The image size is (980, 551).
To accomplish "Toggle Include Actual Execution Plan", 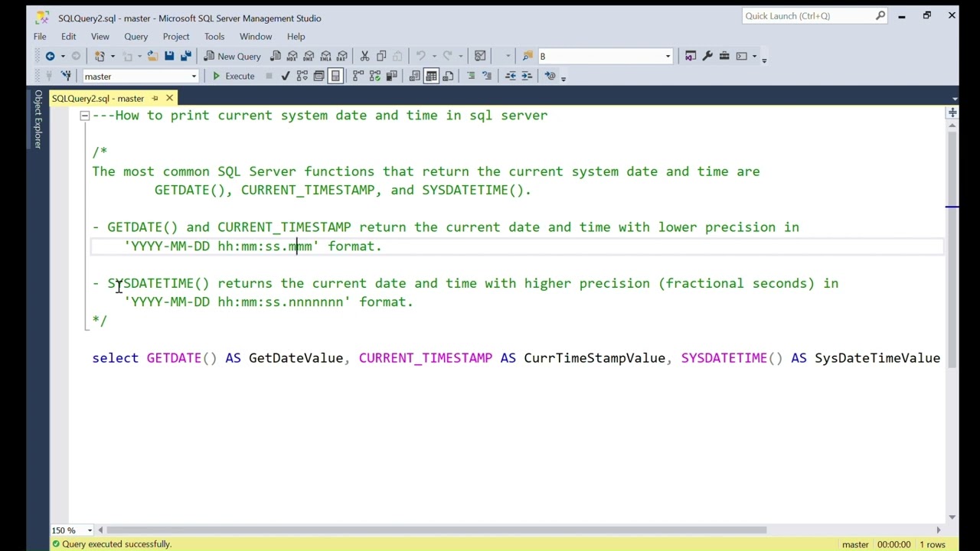I will click(x=358, y=76).
